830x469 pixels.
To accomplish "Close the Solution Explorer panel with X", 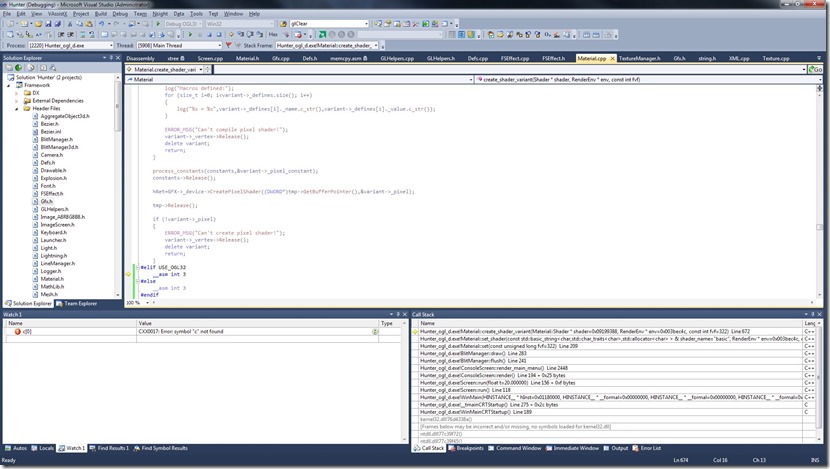I will 118,58.
